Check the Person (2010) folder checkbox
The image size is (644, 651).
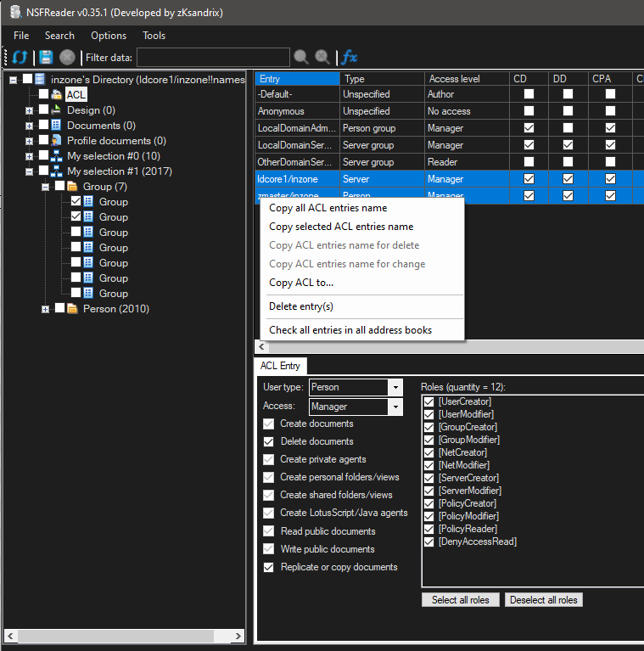(59, 309)
